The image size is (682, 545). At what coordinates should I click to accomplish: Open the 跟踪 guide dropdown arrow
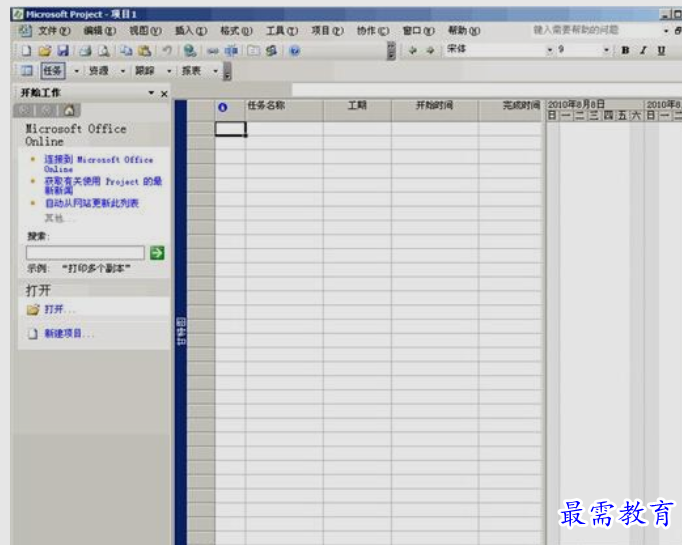click(169, 70)
